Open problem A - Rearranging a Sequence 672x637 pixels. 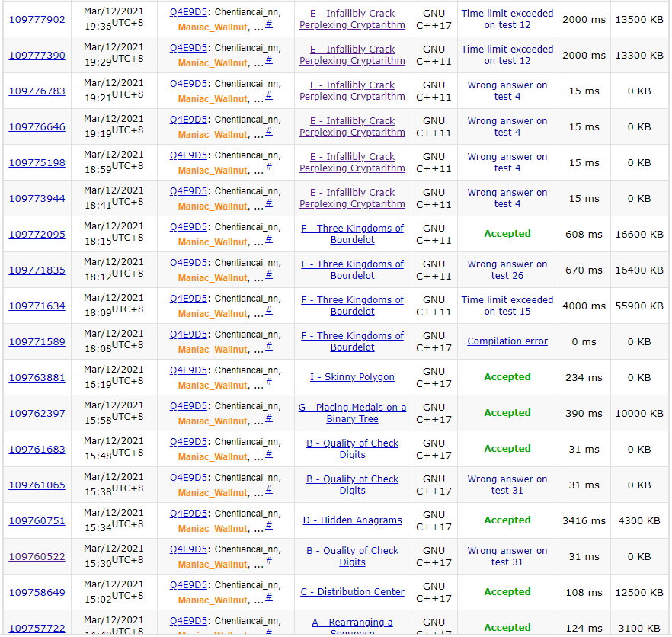(x=352, y=623)
